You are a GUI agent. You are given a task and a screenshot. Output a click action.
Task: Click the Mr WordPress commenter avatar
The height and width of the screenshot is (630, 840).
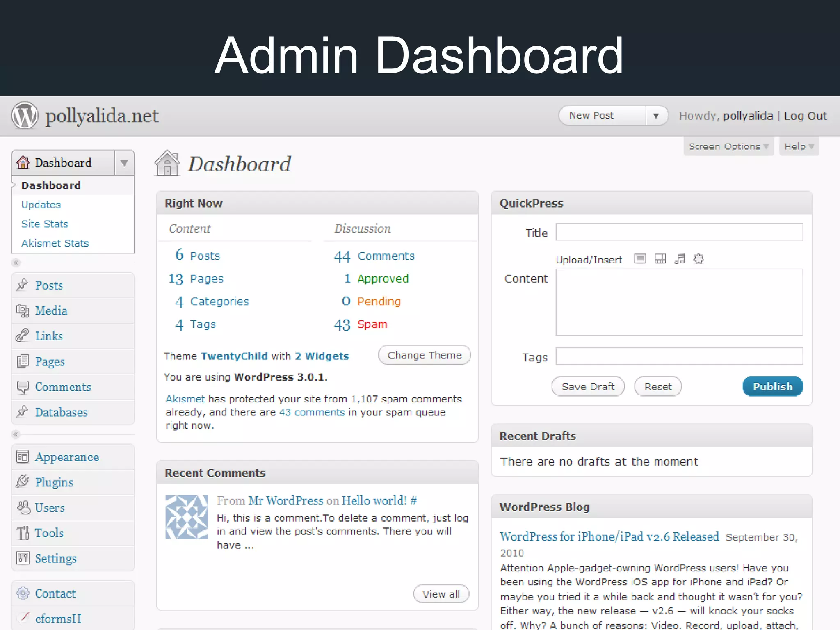pos(187,517)
